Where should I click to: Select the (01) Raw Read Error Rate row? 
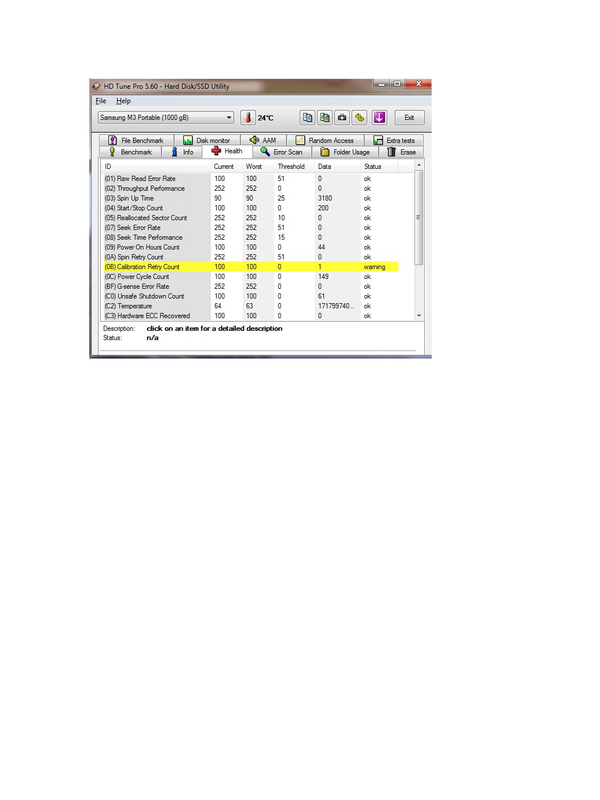tap(251, 179)
